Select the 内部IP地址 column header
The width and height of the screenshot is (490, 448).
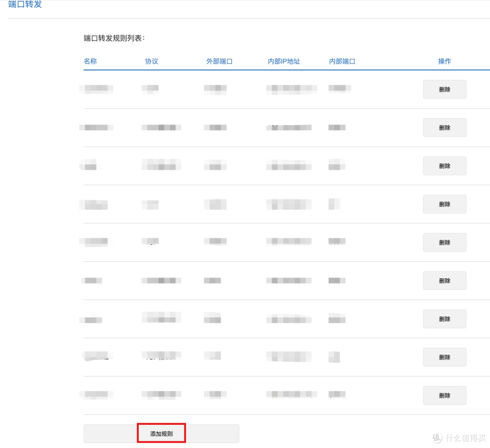pyautogui.click(x=284, y=61)
